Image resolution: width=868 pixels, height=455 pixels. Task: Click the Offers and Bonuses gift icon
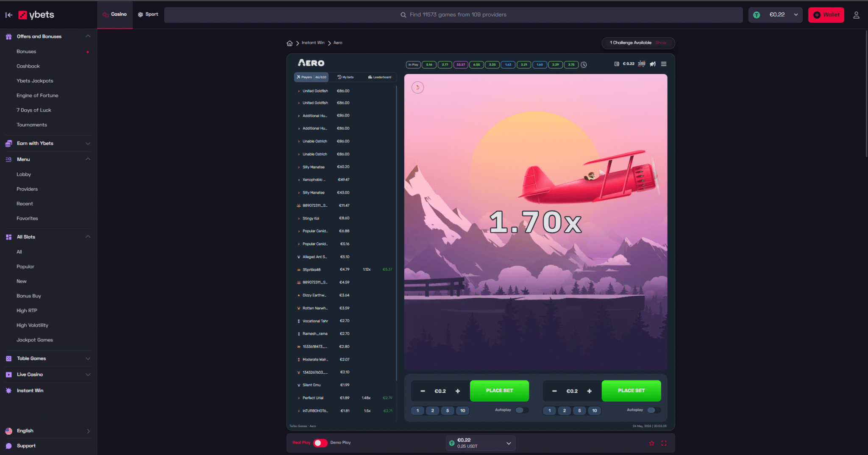click(x=8, y=36)
